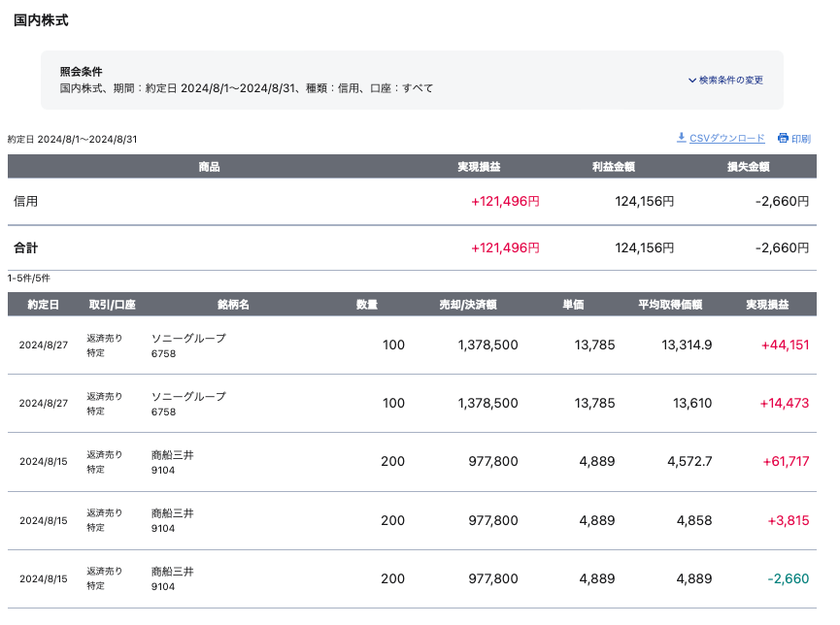Click the 売却/決済額 column header

(468, 305)
